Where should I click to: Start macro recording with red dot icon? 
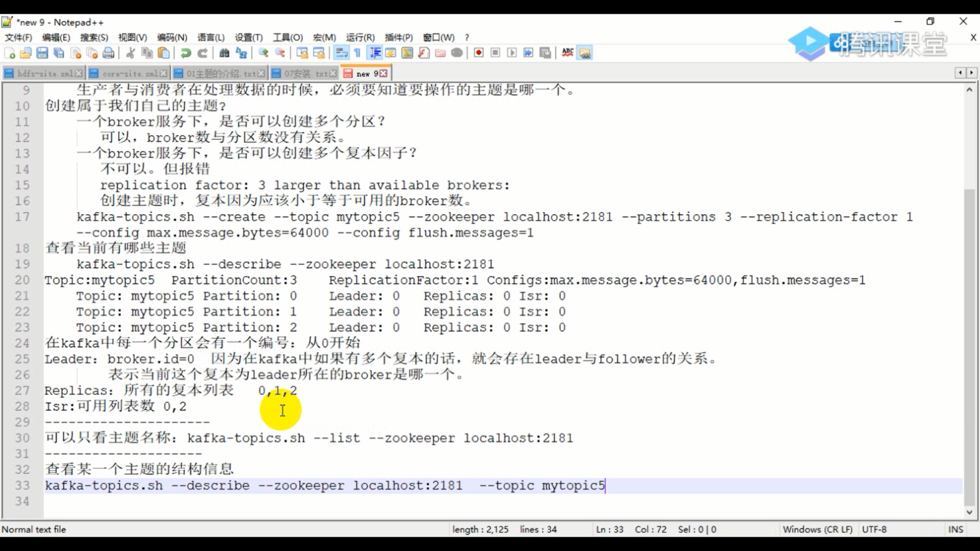(479, 53)
